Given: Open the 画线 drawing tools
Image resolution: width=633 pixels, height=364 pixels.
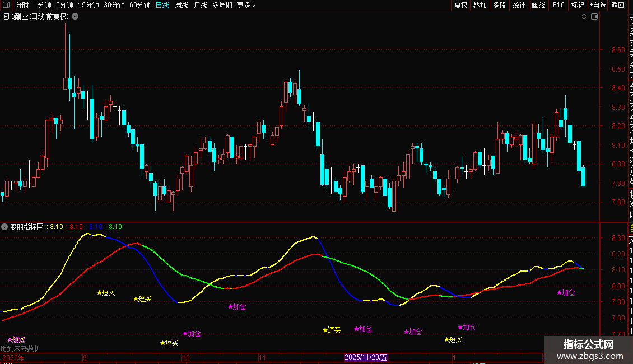Looking at the screenshot, I should pos(538,5).
